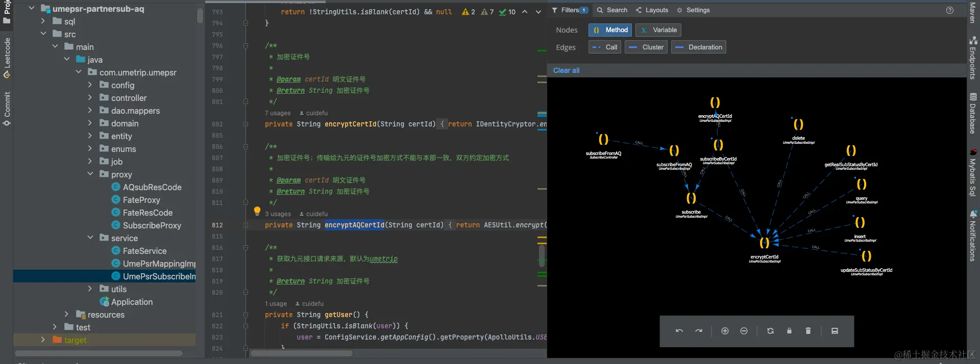
Task: Open the help question mark icon
Action: [x=950, y=10]
